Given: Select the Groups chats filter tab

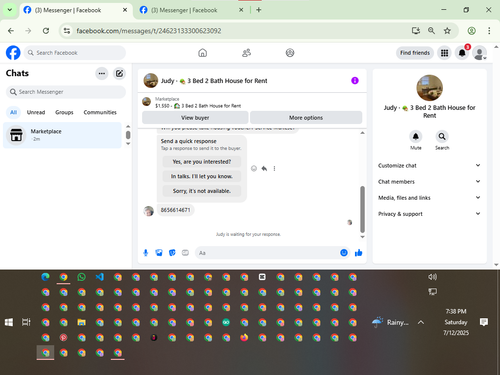Looking at the screenshot, I should 64,112.
